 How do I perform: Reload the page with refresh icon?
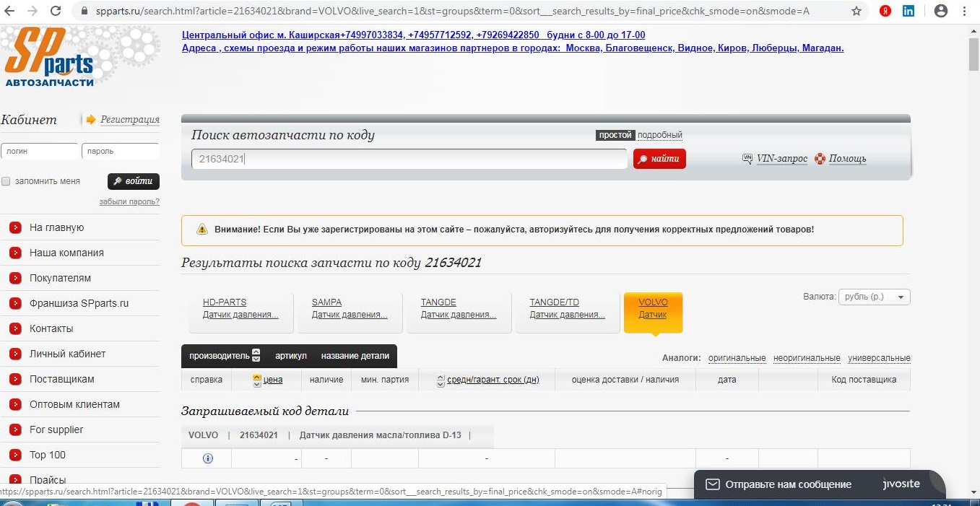click(56, 11)
